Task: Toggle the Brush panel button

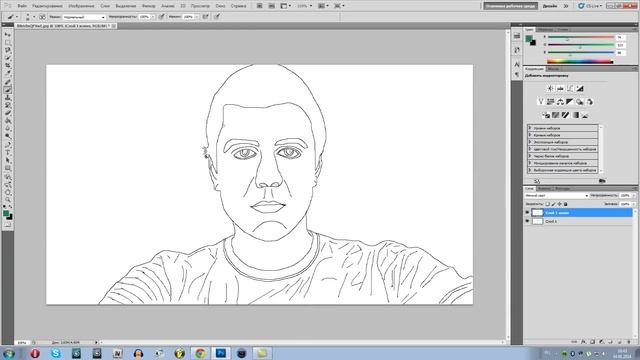Action: pyautogui.click(x=42, y=17)
